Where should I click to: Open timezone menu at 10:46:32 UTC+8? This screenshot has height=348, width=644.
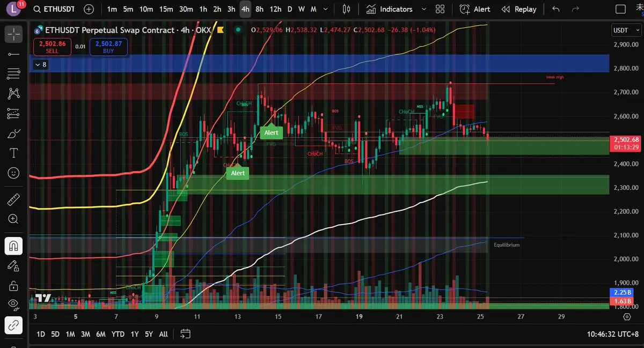612,334
